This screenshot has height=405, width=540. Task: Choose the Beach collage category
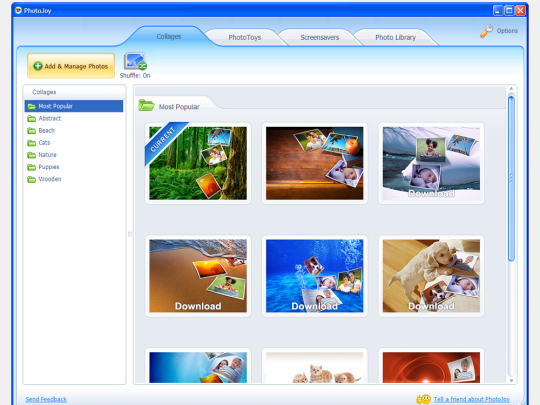(x=46, y=131)
